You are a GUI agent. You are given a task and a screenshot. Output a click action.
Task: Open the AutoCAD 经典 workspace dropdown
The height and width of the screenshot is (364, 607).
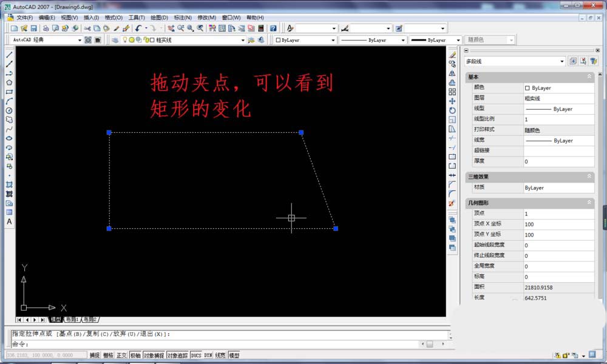81,39
